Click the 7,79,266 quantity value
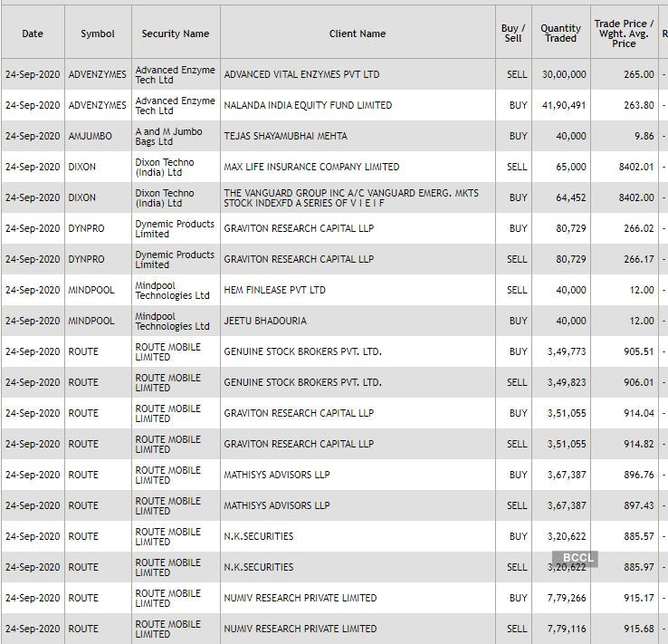The height and width of the screenshot is (644, 668). (x=567, y=598)
